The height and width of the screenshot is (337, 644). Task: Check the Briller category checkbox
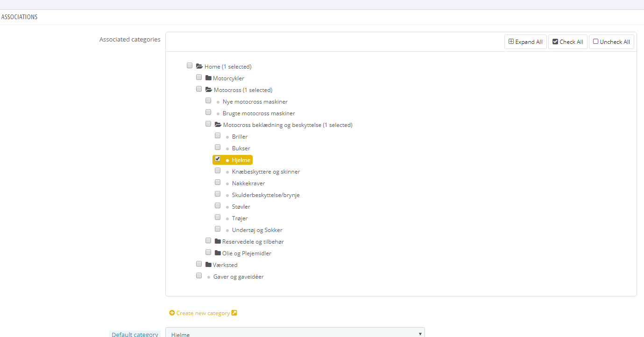[218, 136]
